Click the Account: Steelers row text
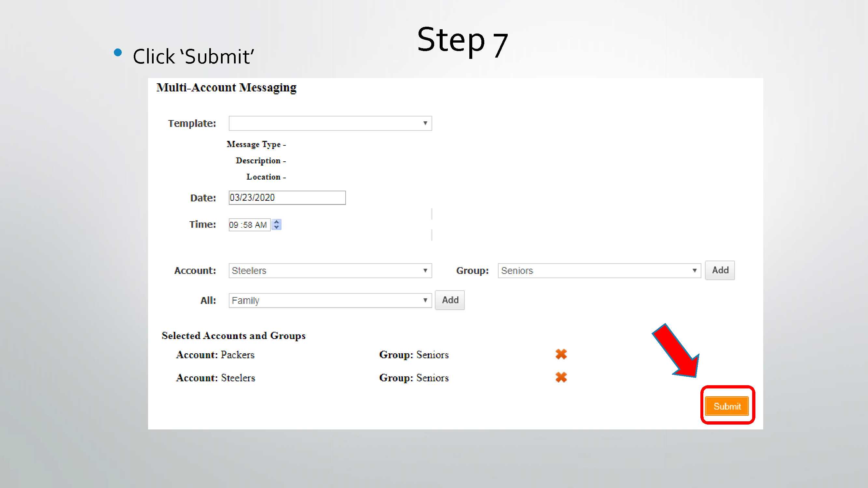The width and height of the screenshot is (868, 488). pyautogui.click(x=216, y=378)
